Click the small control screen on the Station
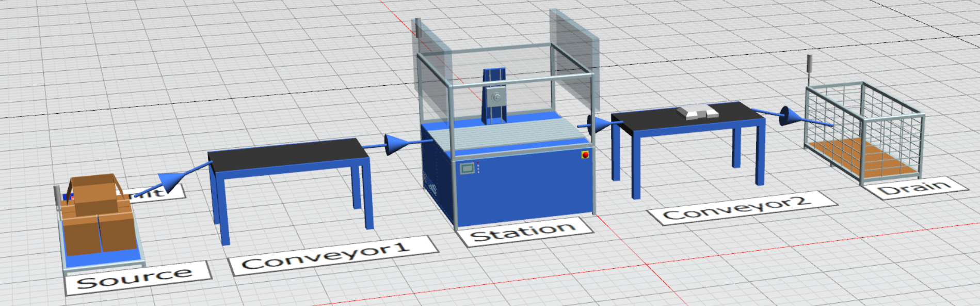980x306 pixels. pos(467,168)
